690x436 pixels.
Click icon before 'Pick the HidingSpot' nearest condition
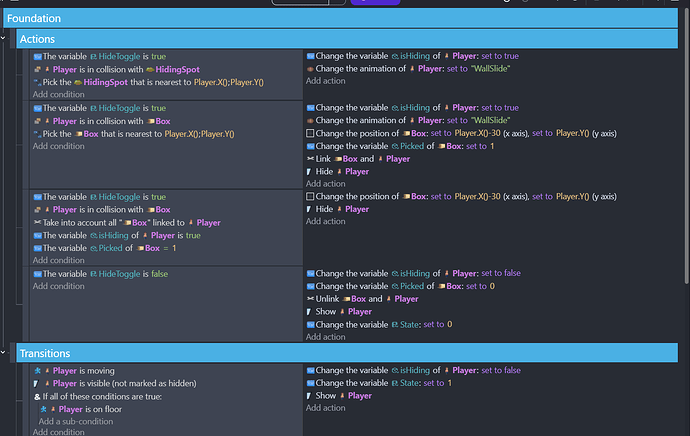[37, 82]
